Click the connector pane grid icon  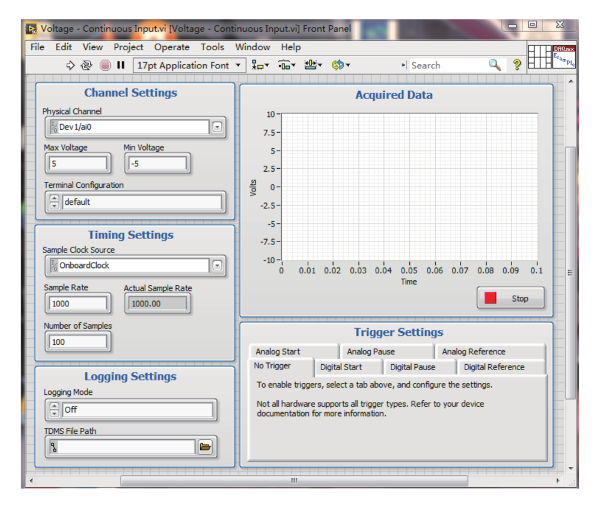click(540, 57)
